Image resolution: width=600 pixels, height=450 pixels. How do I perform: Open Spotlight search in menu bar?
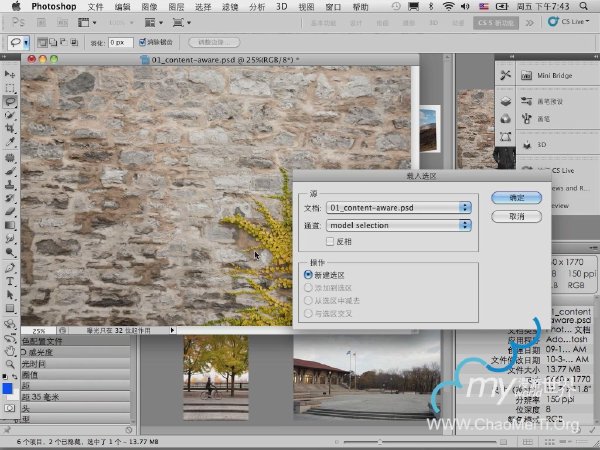[x=584, y=6]
